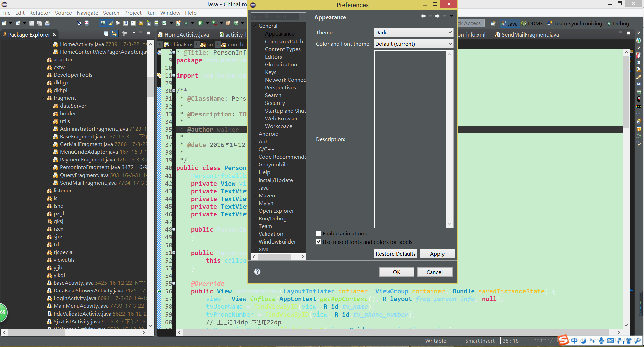Click Cancel in Preferences dialog
Viewport: 644px width, 347px height.
(x=434, y=272)
